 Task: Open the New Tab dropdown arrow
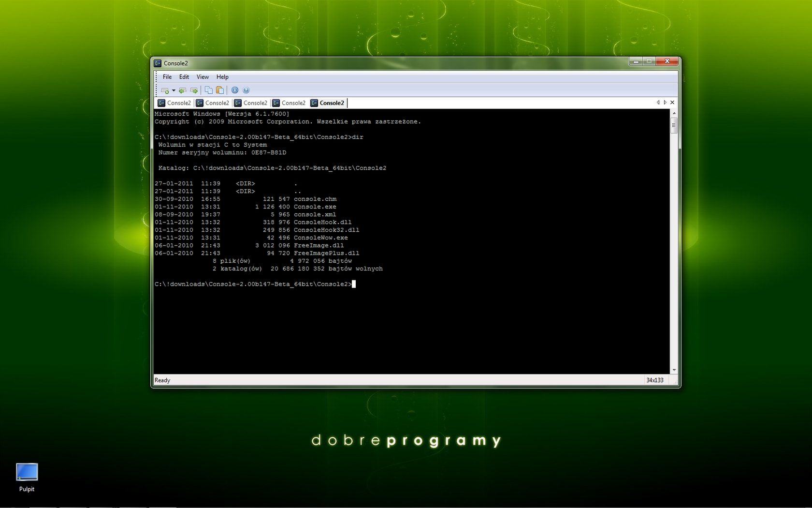coord(174,90)
